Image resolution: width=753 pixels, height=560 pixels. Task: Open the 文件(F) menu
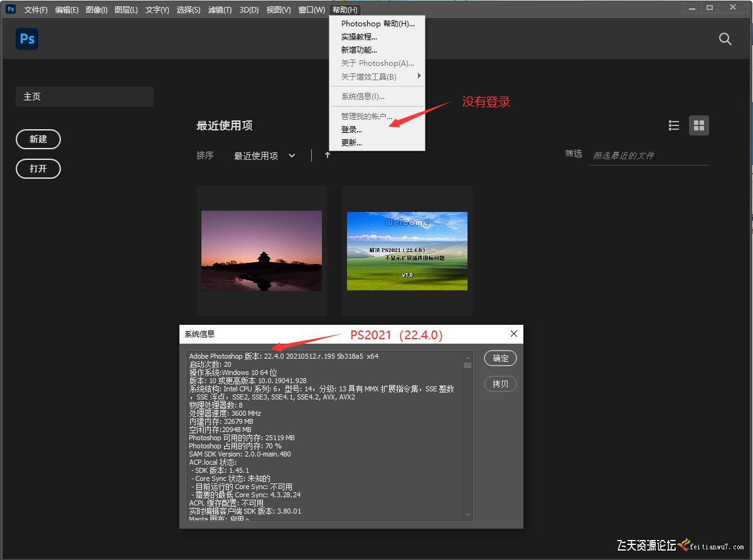click(36, 9)
